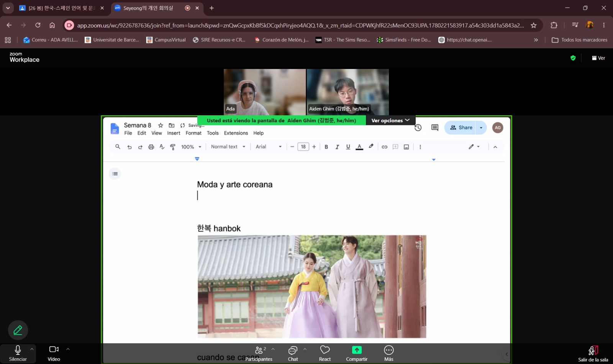Open the View menu in Google Docs
This screenshot has width=613, height=364.
click(157, 133)
